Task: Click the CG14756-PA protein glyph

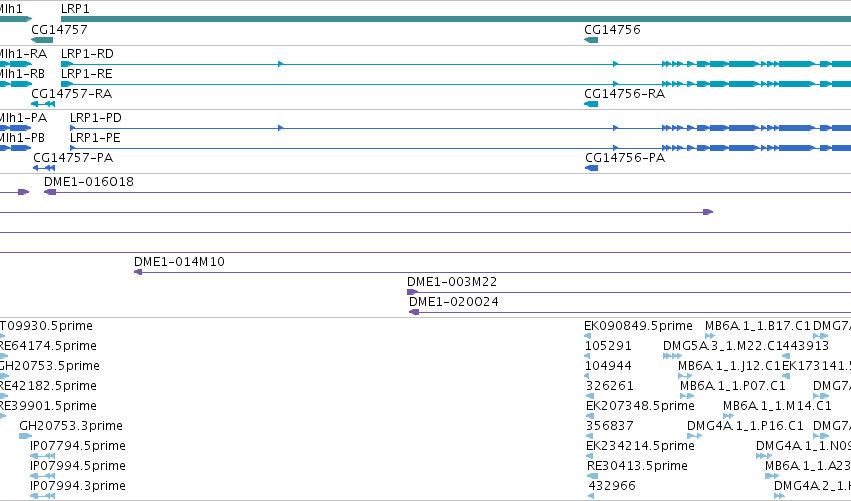Action: (x=592, y=168)
